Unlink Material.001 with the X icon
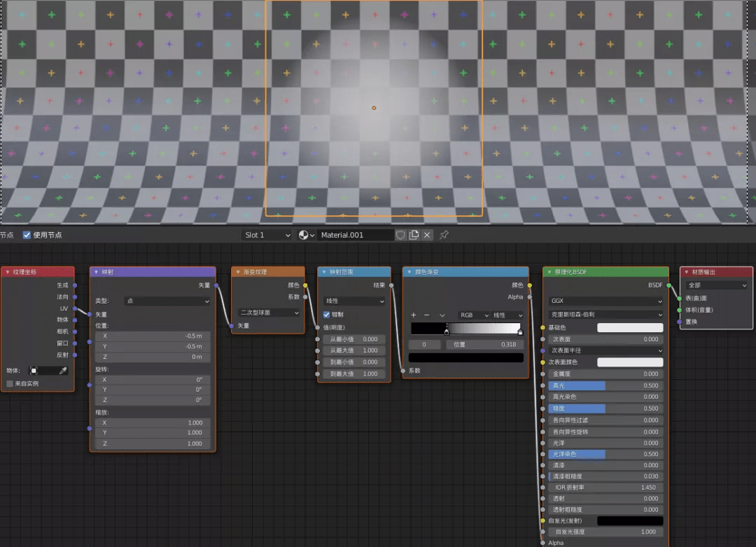The height and width of the screenshot is (547, 756). click(x=427, y=235)
